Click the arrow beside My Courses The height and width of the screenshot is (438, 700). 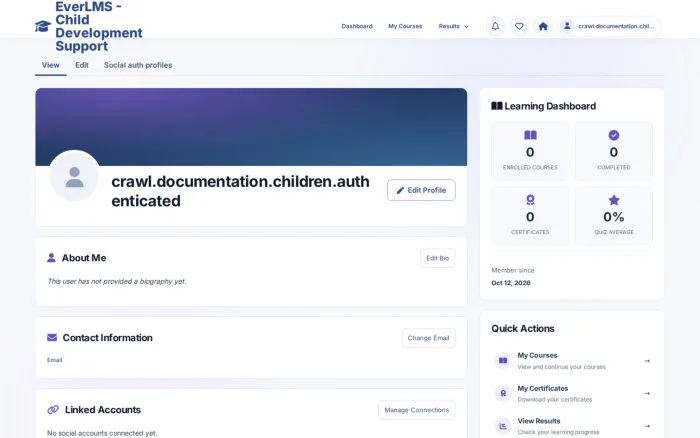point(647,361)
